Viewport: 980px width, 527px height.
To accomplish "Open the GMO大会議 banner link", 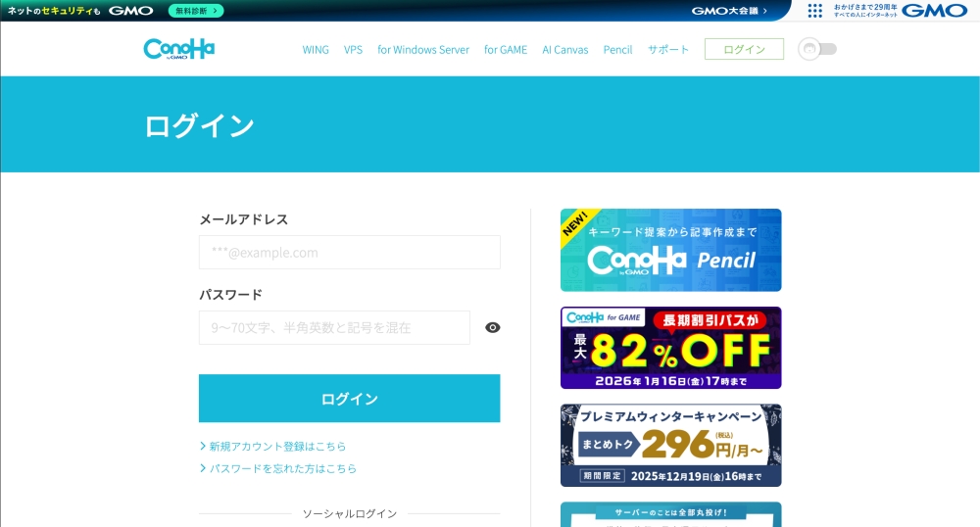I will 729,11.
